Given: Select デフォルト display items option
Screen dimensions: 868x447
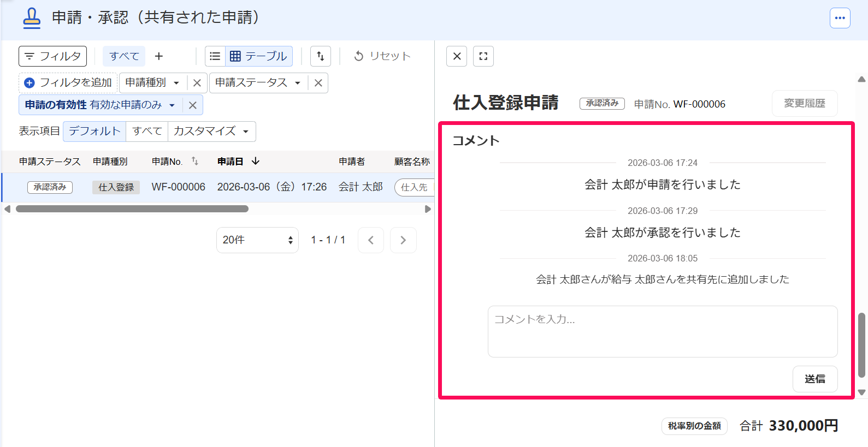Looking at the screenshot, I should click(x=95, y=132).
